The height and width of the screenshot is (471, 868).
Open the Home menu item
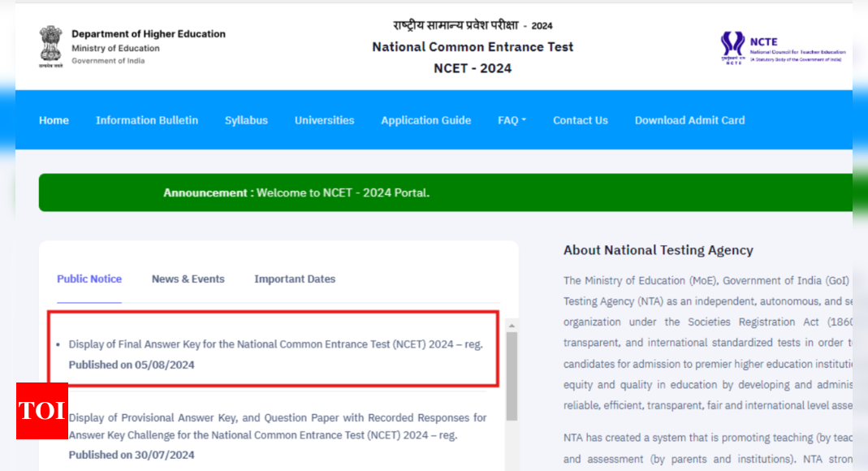(x=54, y=120)
